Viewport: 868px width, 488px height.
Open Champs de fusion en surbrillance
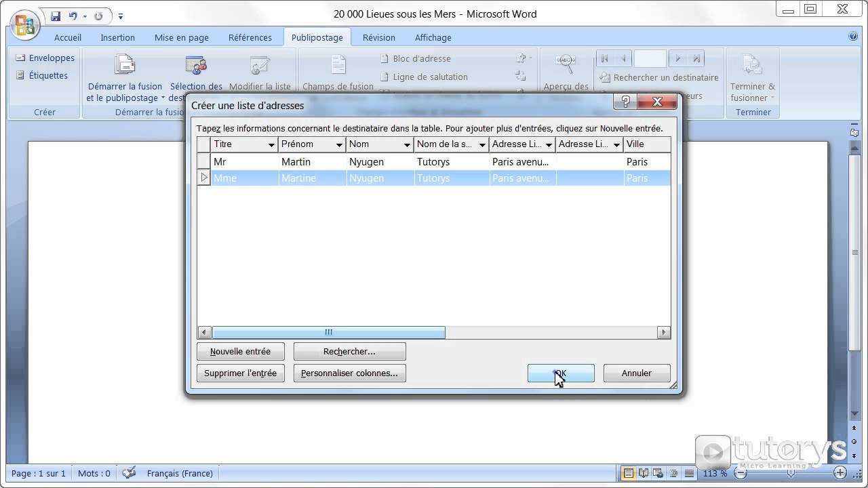pyautogui.click(x=338, y=75)
